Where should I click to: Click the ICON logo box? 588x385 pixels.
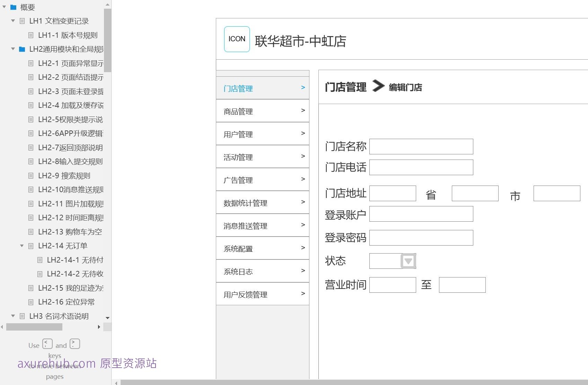pyautogui.click(x=237, y=39)
